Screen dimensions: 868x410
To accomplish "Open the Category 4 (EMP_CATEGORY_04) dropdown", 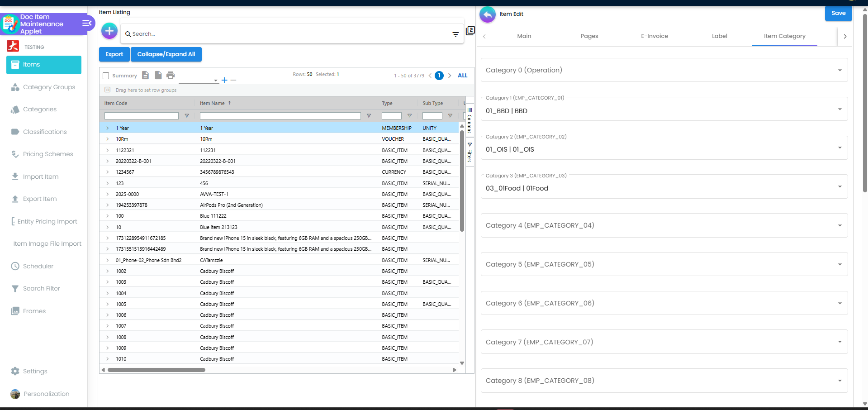I will tap(664, 225).
